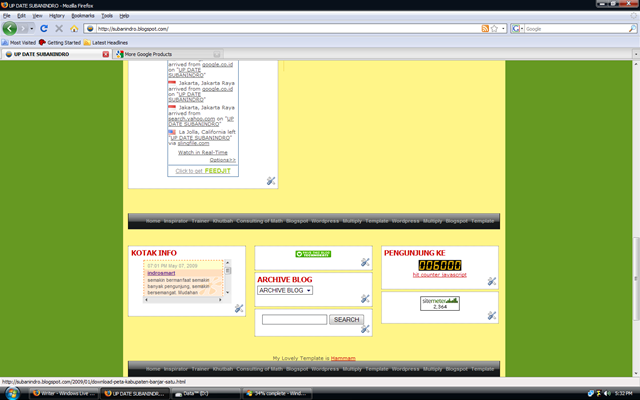Go back with the green Back arrow
The width and height of the screenshot is (640, 400).
pyautogui.click(x=9, y=29)
